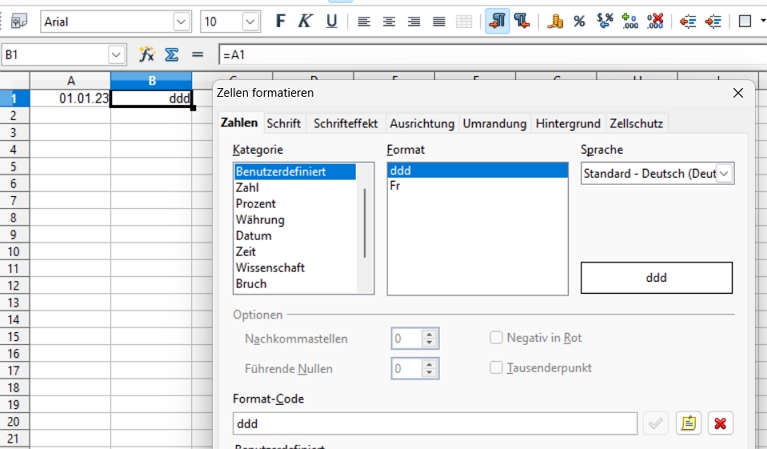Apply underline formatting in toolbar
767x449 pixels.
coord(331,21)
